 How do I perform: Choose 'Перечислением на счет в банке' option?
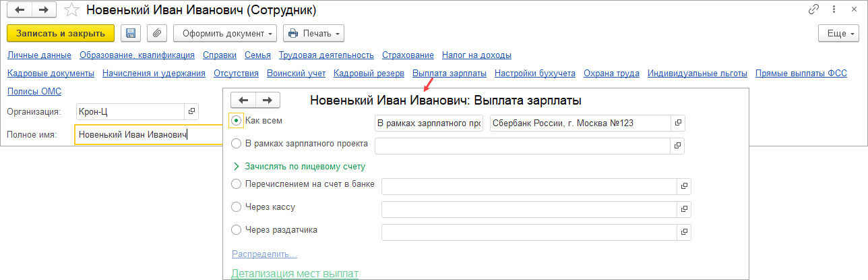[236, 184]
